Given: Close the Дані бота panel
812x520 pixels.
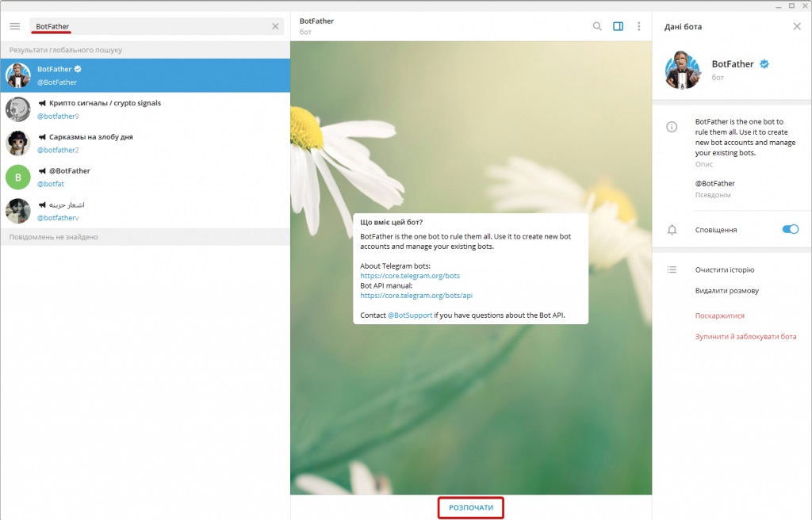Looking at the screenshot, I should coord(796,26).
